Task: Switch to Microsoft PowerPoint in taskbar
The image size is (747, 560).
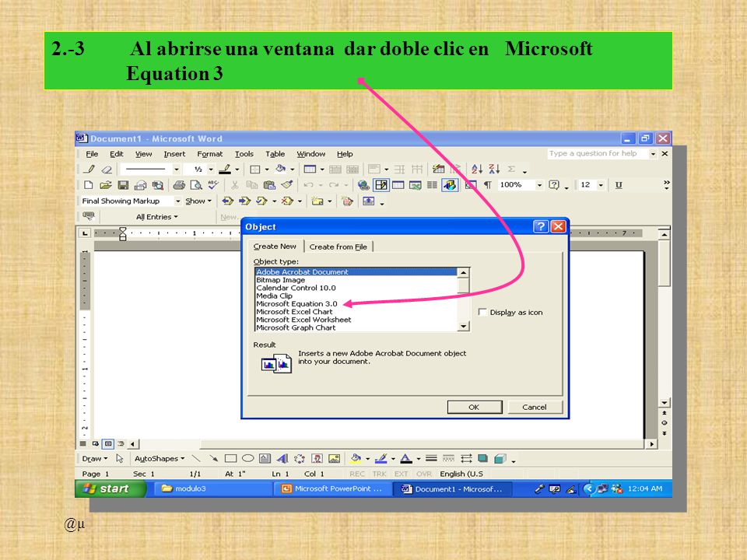Action: (x=332, y=488)
